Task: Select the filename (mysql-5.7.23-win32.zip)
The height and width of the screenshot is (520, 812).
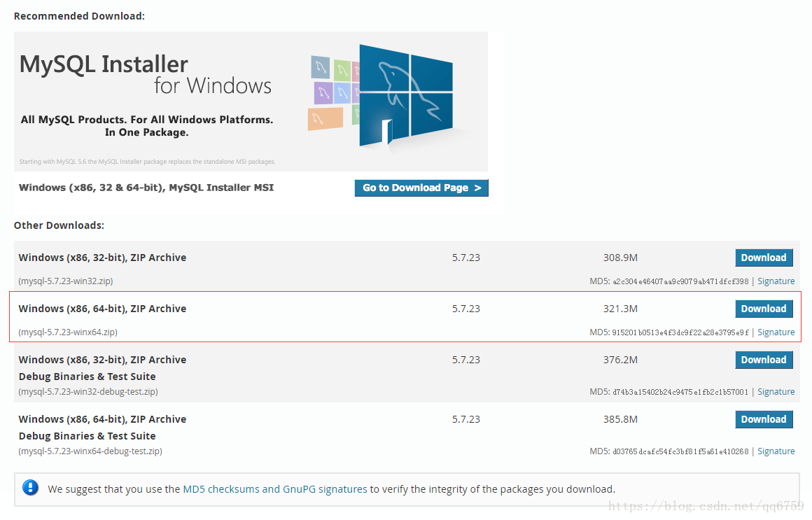Action: 66,281
